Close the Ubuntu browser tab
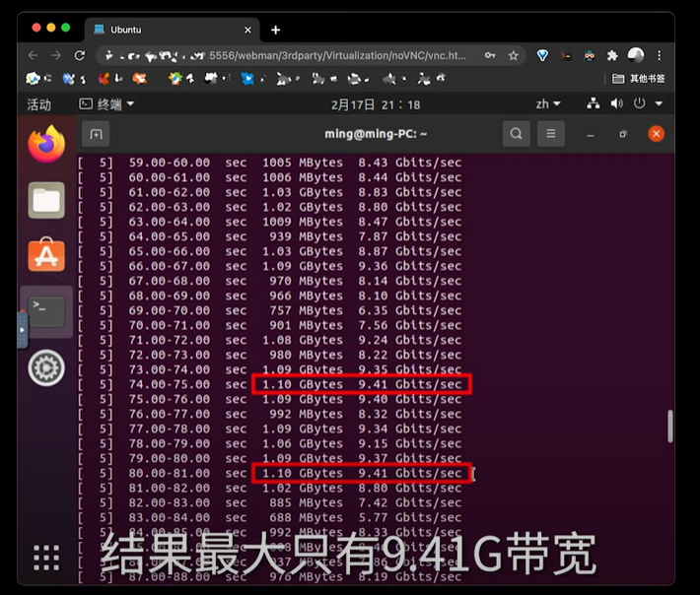The height and width of the screenshot is (595, 700). coord(247,30)
